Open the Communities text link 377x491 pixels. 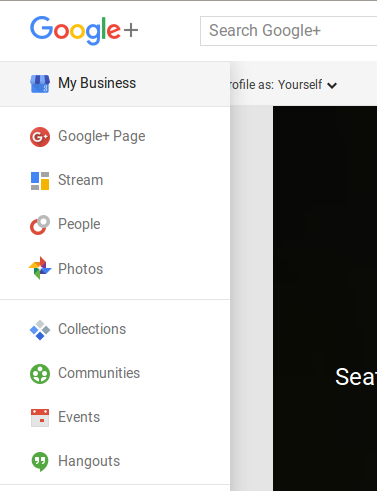(x=99, y=373)
